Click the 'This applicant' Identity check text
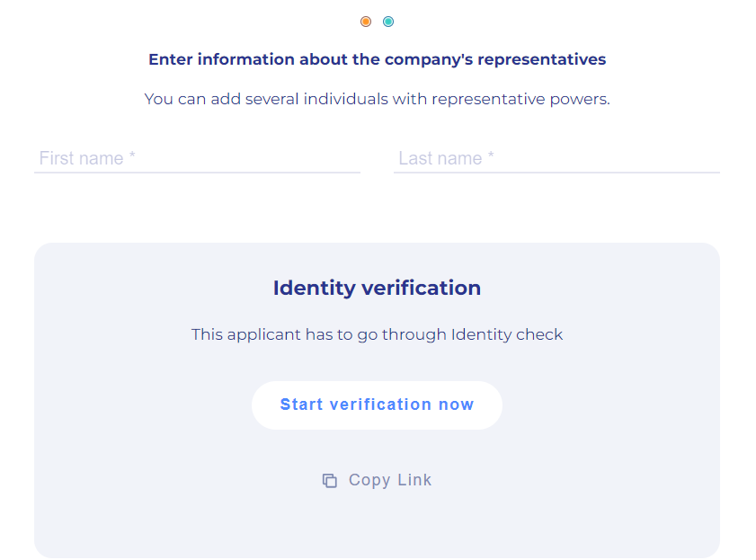Viewport: 756px width, 560px height. 377,334
